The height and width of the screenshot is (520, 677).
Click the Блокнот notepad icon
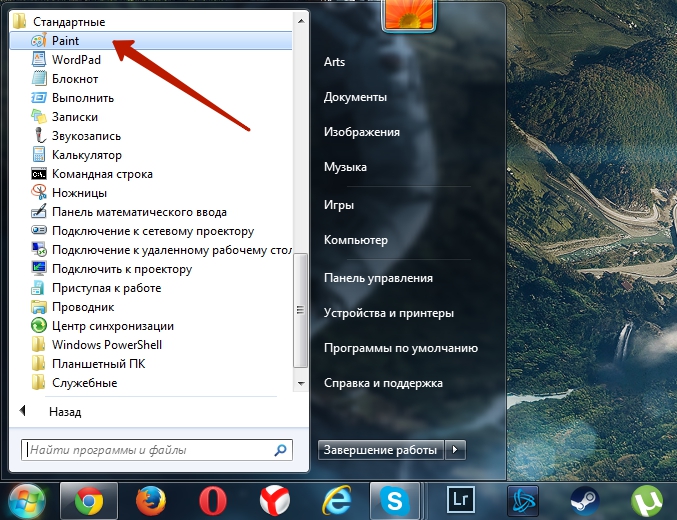click(x=39, y=79)
